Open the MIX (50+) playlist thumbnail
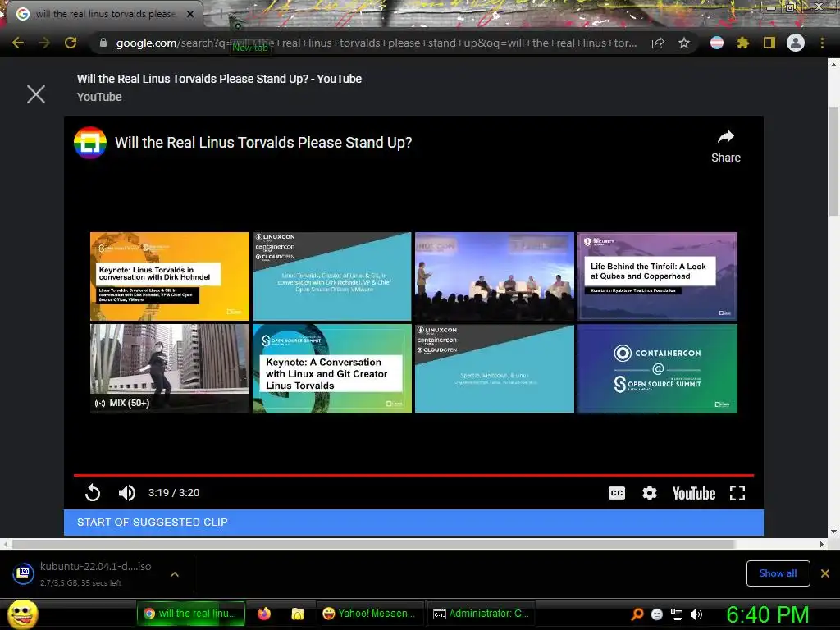840x630 pixels. coord(169,368)
